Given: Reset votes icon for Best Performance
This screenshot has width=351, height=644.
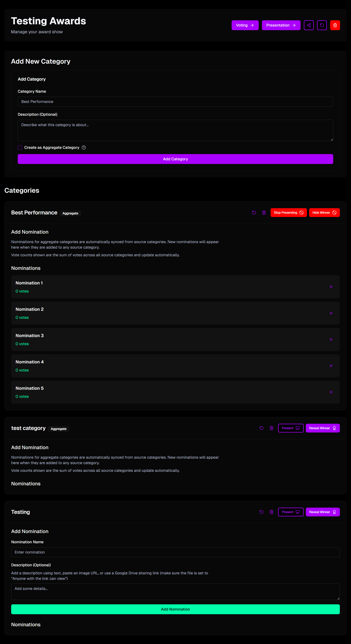Looking at the screenshot, I should (254, 212).
